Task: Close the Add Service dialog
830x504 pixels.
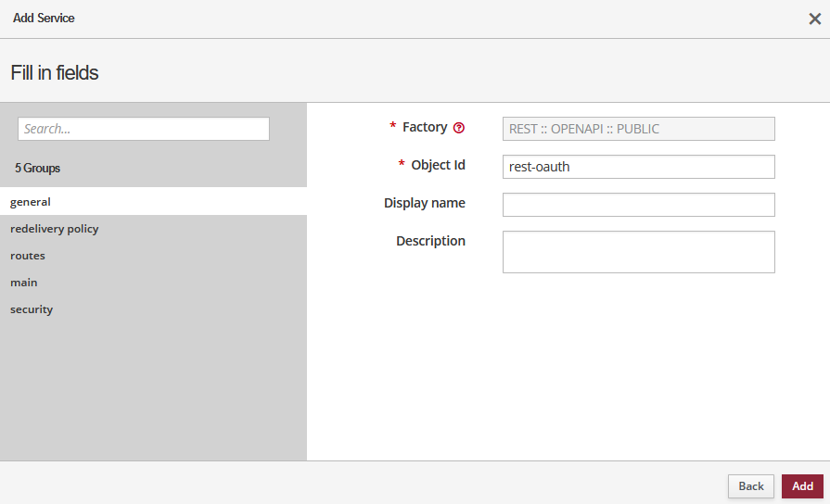Action: pyautogui.click(x=814, y=19)
